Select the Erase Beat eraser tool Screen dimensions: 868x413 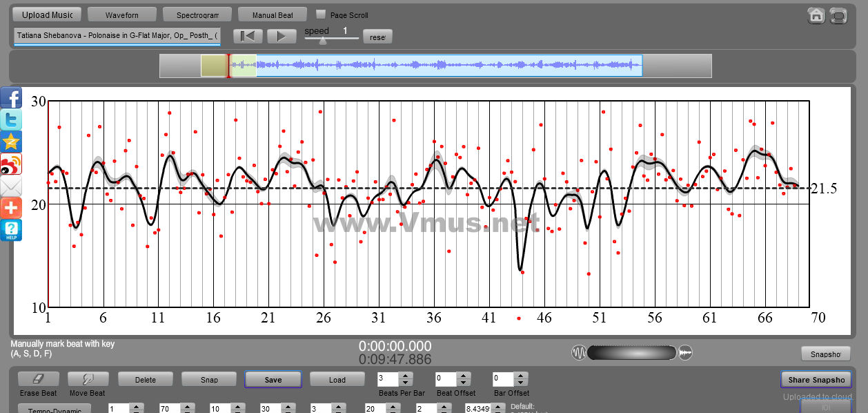(38, 379)
